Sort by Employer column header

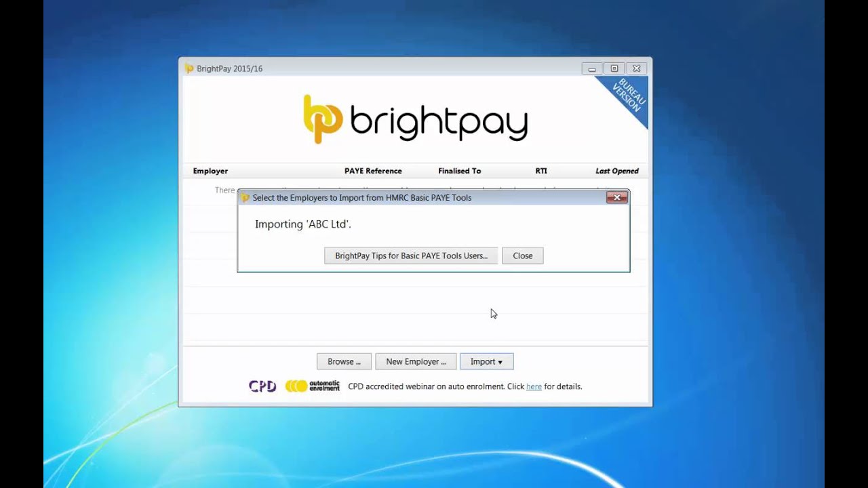pos(210,171)
